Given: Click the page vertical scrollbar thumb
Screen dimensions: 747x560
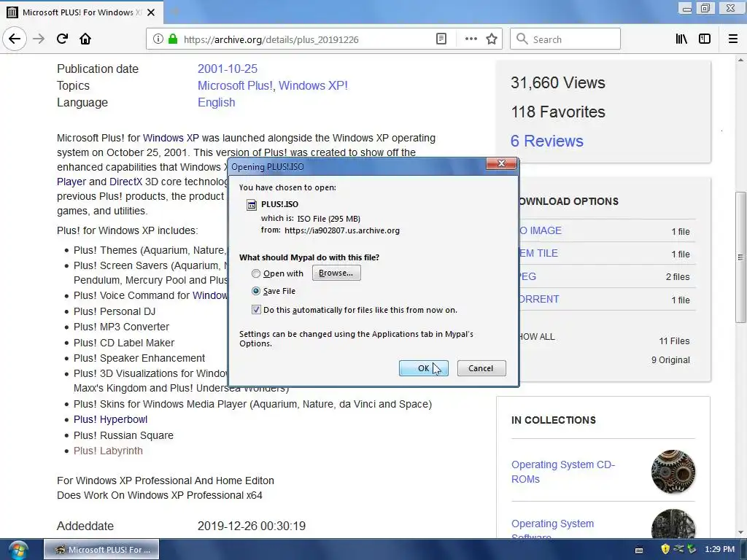Looking at the screenshot, I should tap(740, 257).
